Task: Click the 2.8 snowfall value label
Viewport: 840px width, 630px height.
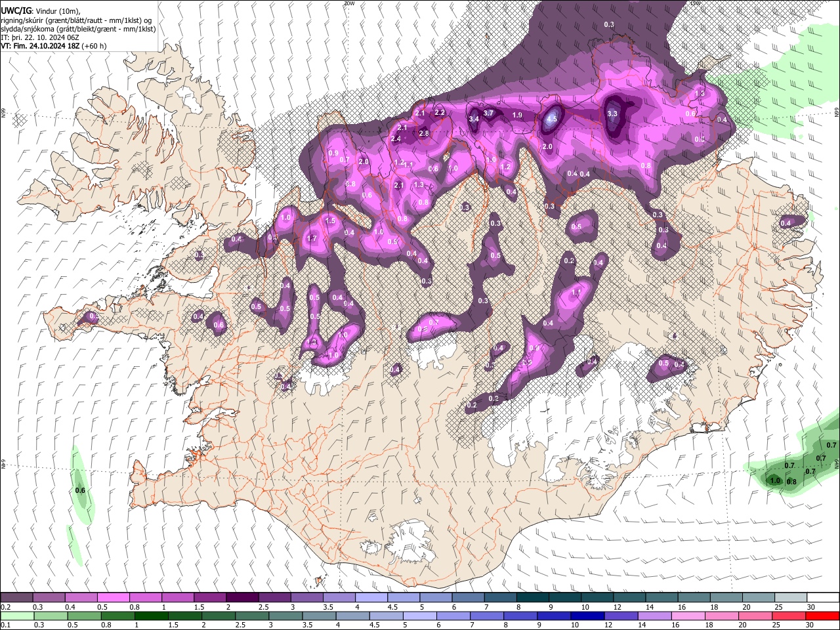Action: (x=424, y=133)
